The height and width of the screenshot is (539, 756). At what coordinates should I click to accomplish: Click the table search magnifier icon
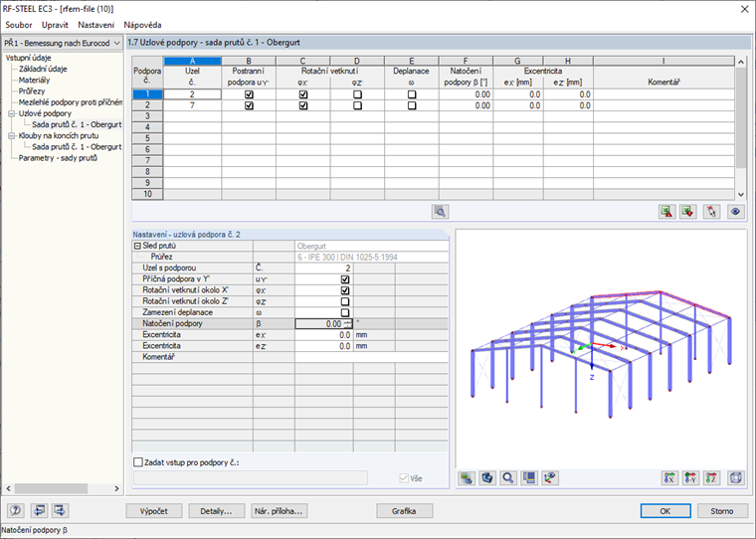tap(440, 212)
